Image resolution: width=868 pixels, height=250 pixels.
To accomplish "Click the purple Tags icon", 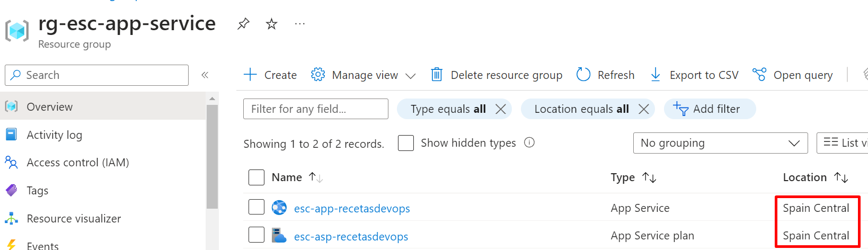I will point(11,190).
